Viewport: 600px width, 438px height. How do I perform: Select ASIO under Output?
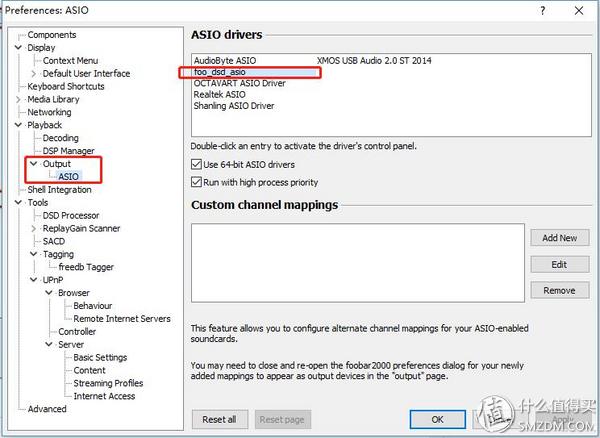click(68, 177)
